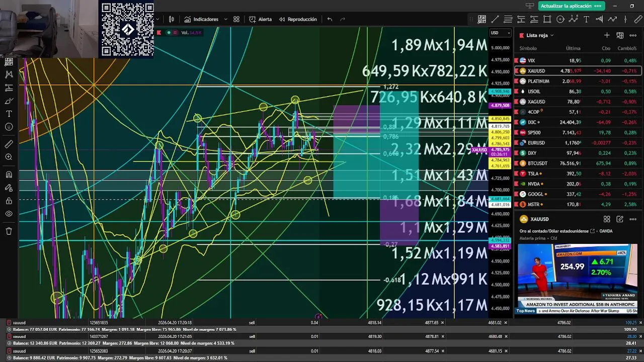
Task: Select MSTR in the watchlist
Action: tap(578, 205)
